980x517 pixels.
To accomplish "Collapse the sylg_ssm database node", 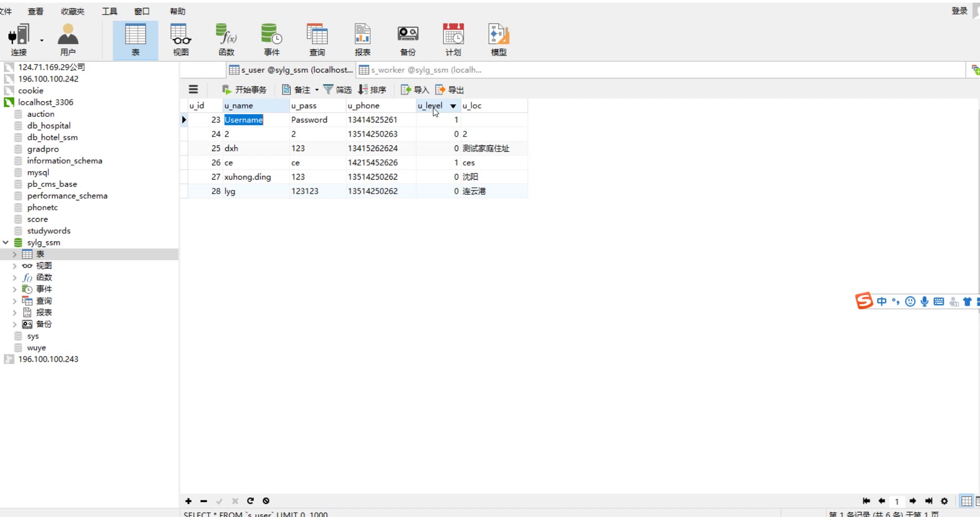I will point(6,242).
